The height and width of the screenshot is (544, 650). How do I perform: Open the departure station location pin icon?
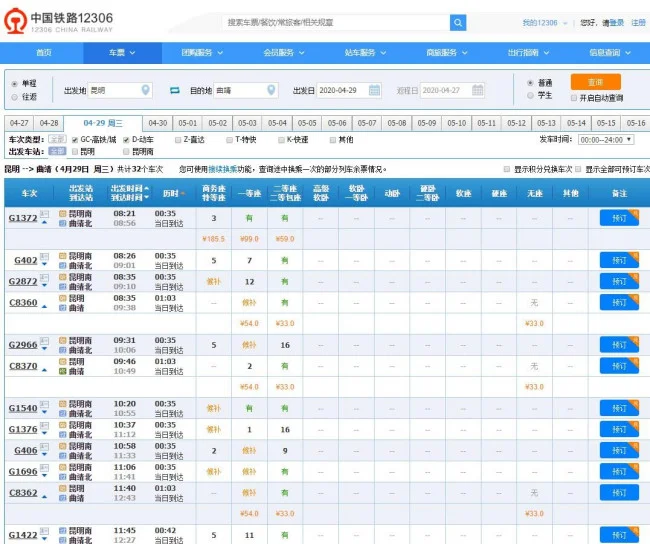point(146,90)
